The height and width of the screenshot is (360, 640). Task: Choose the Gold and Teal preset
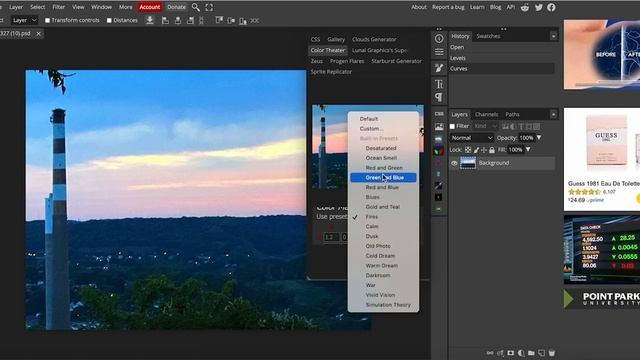coord(383,207)
